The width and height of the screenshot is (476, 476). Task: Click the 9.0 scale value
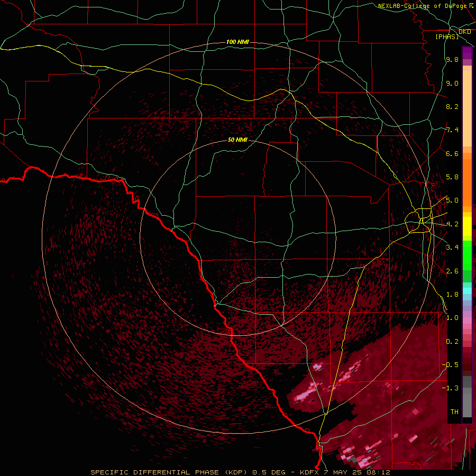pyautogui.click(x=452, y=83)
